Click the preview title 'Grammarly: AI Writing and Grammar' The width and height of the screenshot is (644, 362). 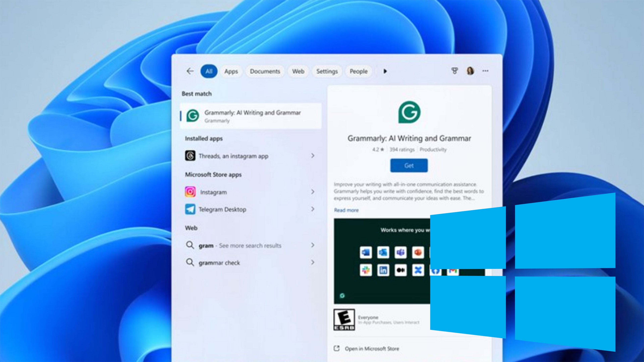coord(409,138)
